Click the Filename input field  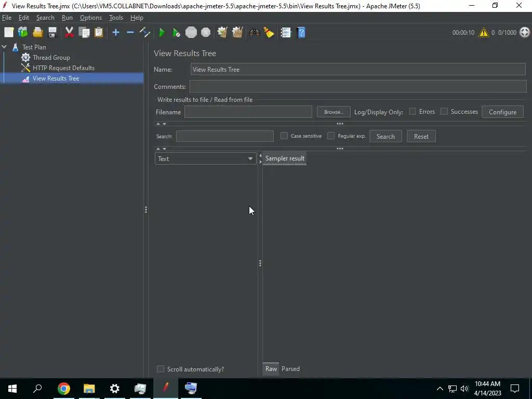pyautogui.click(x=248, y=112)
